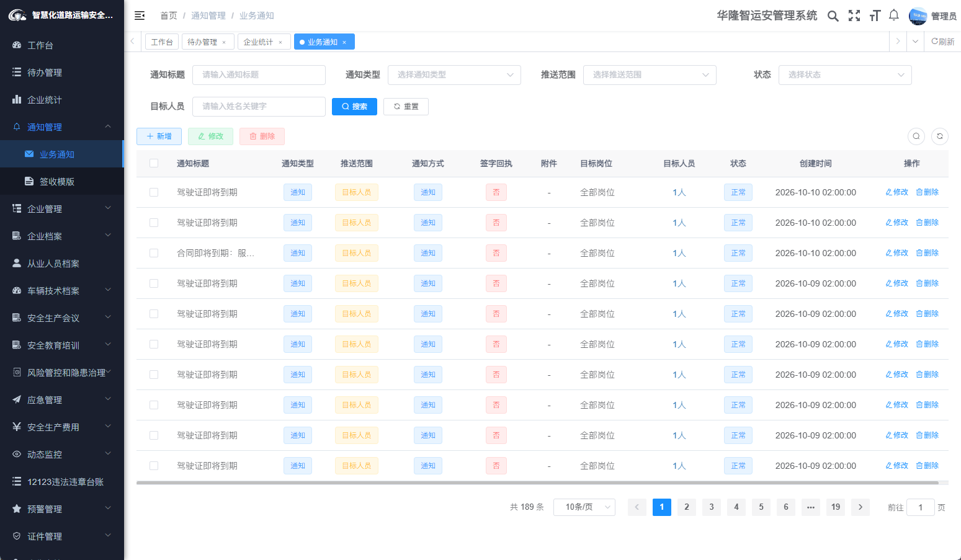The image size is (961, 560).
Task: Open 12123违法违章台账 in the sidebar
Action: (62, 482)
